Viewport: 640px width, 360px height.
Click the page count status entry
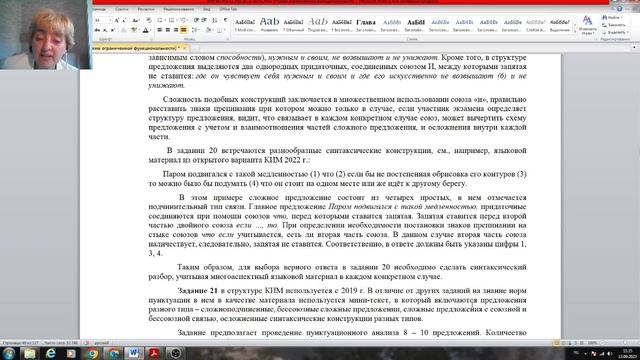20,343
